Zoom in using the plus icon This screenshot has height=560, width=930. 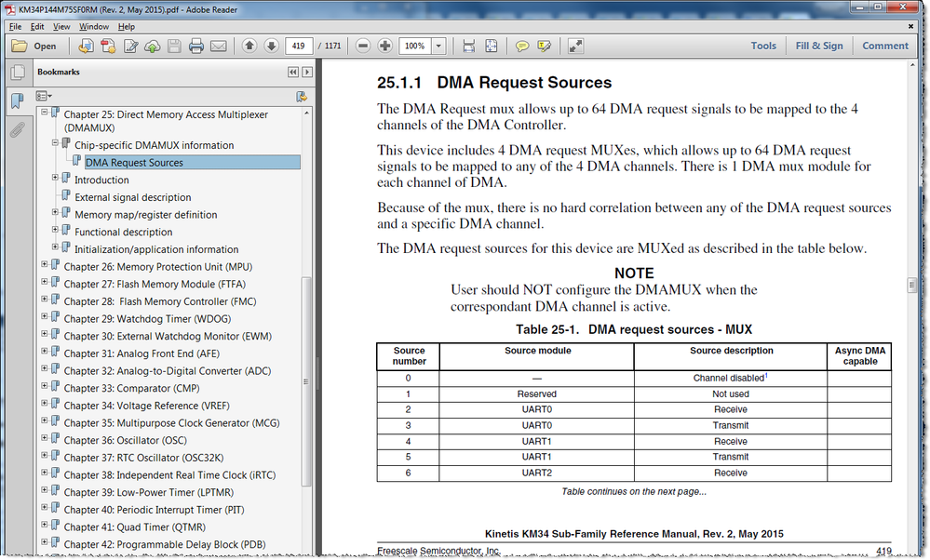(x=385, y=45)
